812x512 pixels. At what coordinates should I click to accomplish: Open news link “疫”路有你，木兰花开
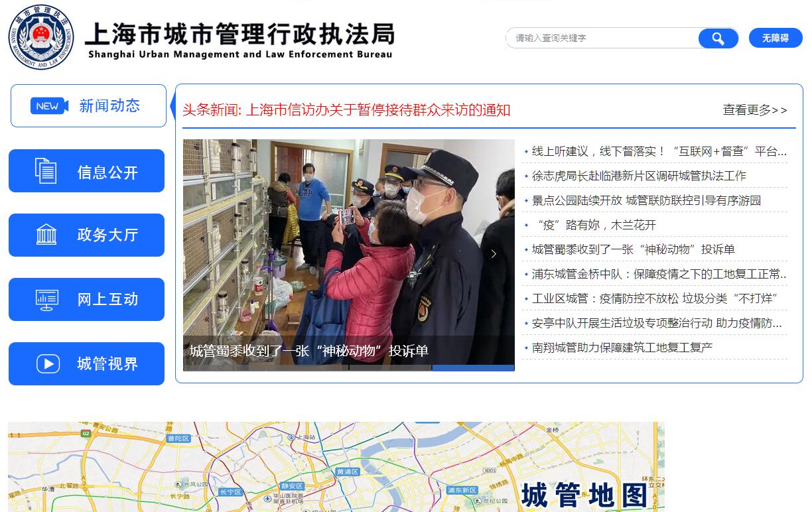594,225
